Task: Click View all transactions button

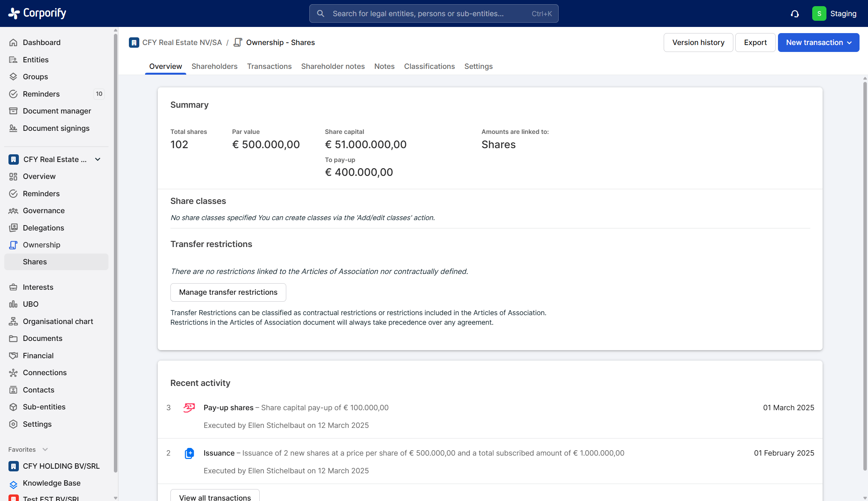Action: [x=215, y=496]
